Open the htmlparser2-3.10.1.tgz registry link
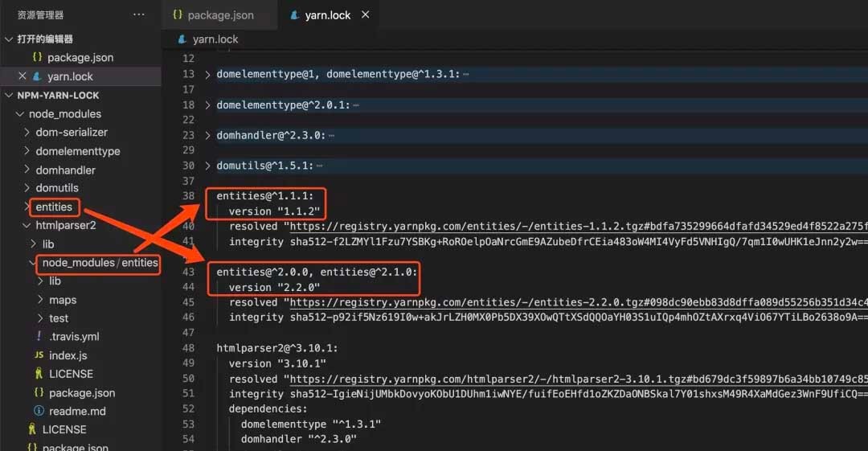 [563, 379]
